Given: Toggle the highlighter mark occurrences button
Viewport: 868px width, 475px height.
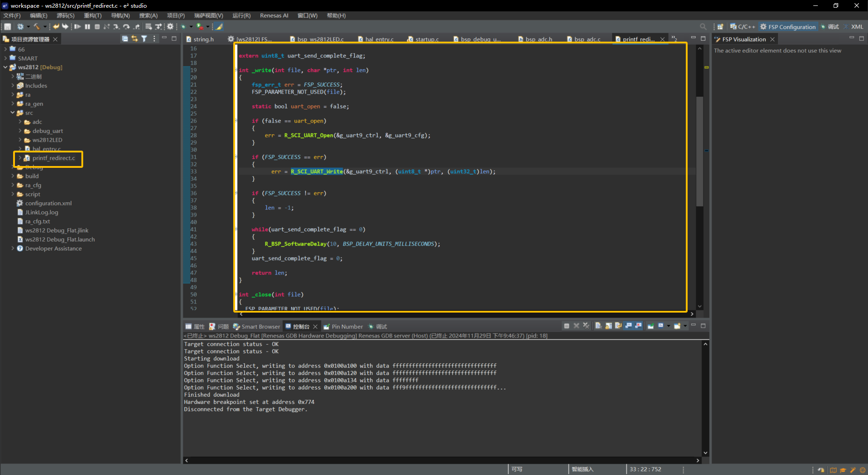Looking at the screenshot, I should (x=219, y=27).
